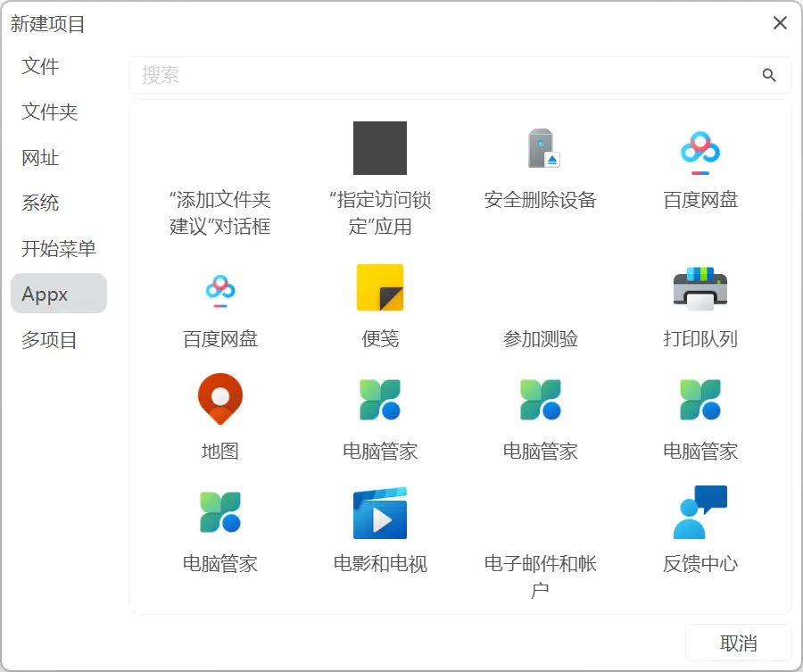Viewport: 803px width, 672px height.
Task: Pick the 便笺 sticky note icon
Action: pos(380,287)
